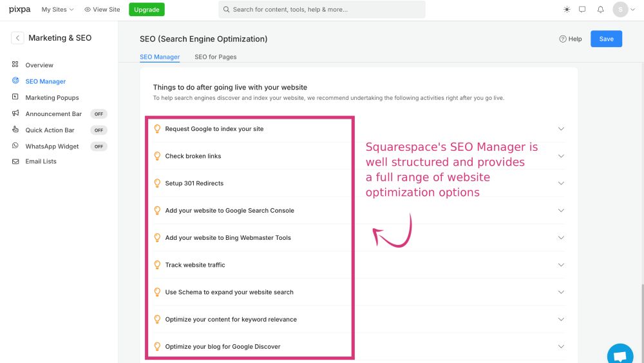Click the Marketing Popups icon
Image resolution: width=644 pixels, height=363 pixels.
point(15,97)
